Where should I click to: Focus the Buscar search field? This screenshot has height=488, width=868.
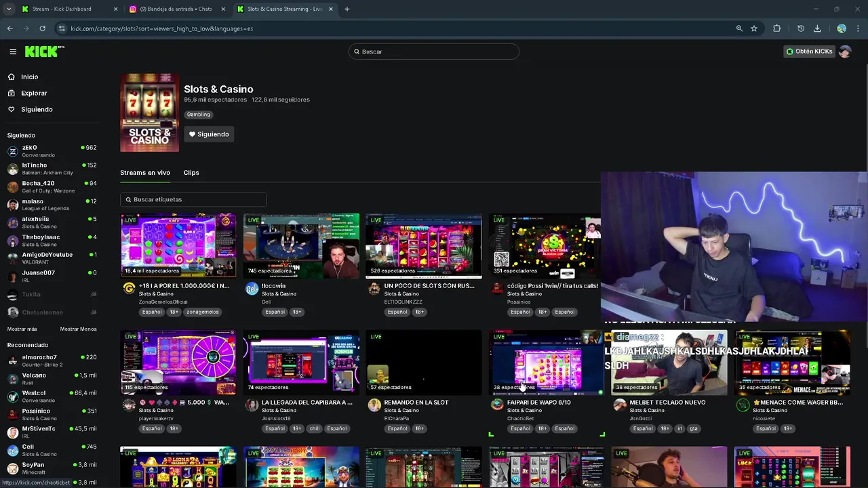point(434,52)
